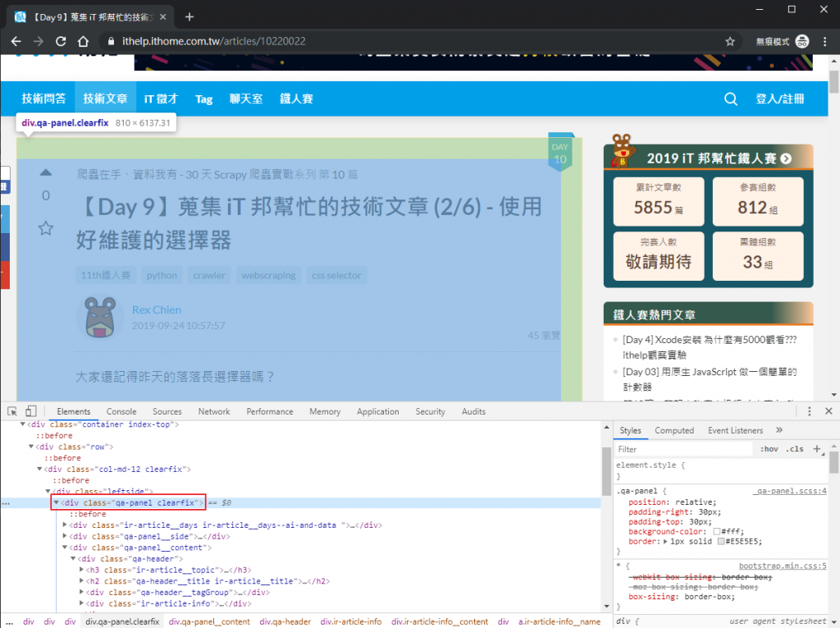Switch to DevTools Console tab
The height and width of the screenshot is (628, 840).
[x=121, y=411]
